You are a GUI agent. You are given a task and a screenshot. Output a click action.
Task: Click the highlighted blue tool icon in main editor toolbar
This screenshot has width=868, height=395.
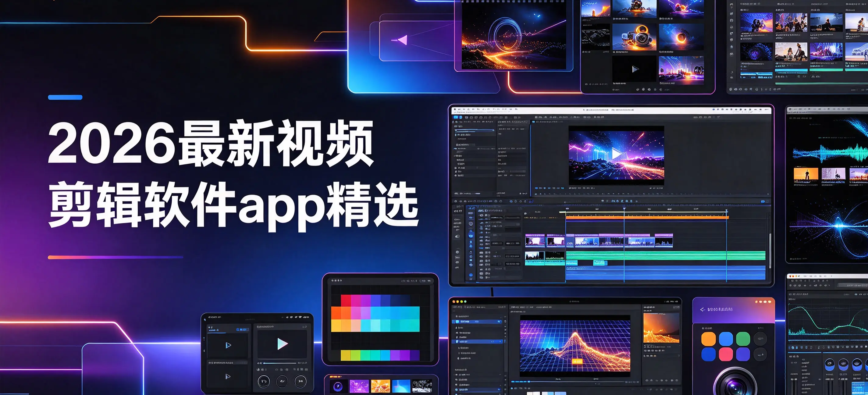click(456, 117)
